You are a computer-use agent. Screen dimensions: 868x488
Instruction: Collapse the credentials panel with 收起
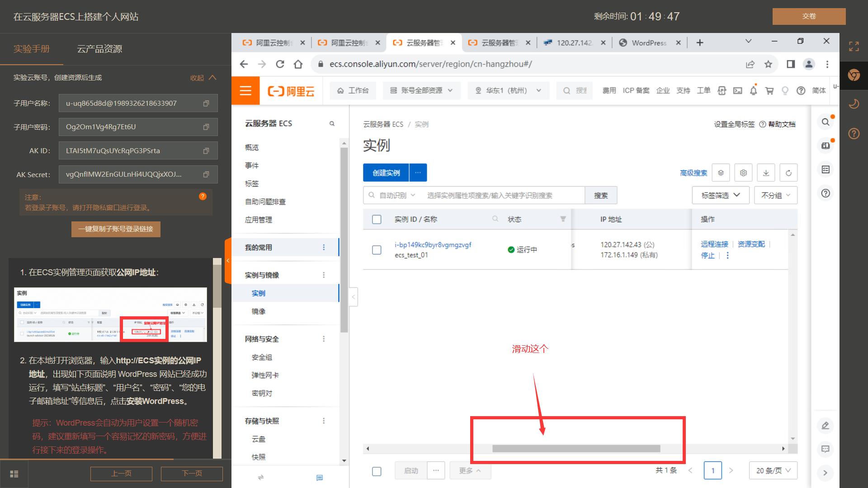(203, 78)
